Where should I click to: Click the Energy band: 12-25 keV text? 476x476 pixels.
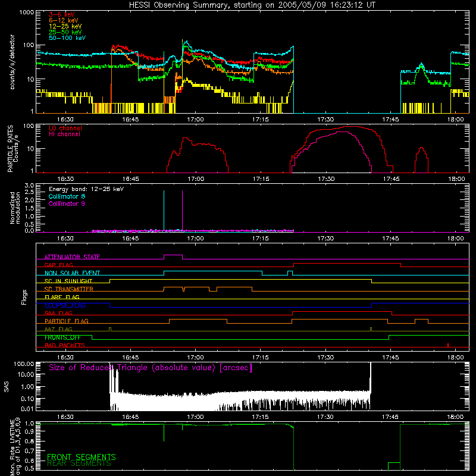(86, 189)
